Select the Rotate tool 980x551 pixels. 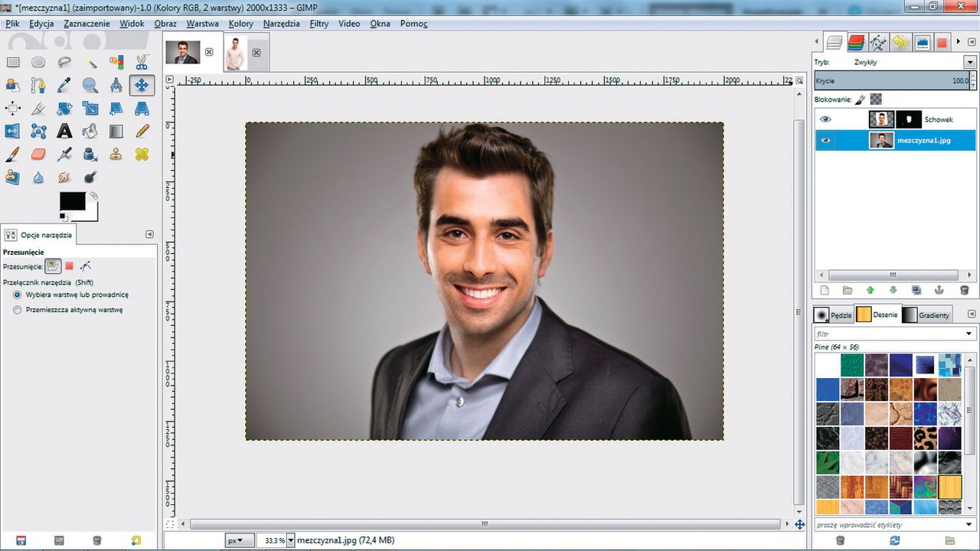click(x=64, y=108)
